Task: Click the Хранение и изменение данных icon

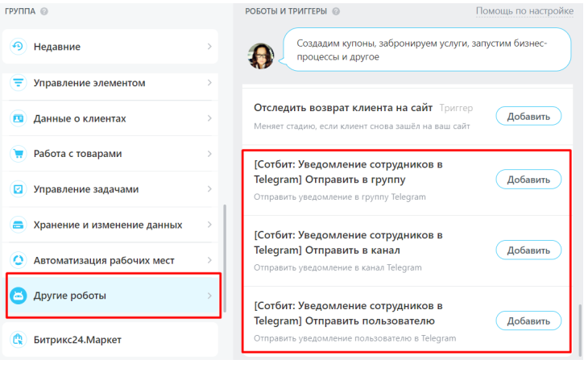Action: tap(18, 225)
